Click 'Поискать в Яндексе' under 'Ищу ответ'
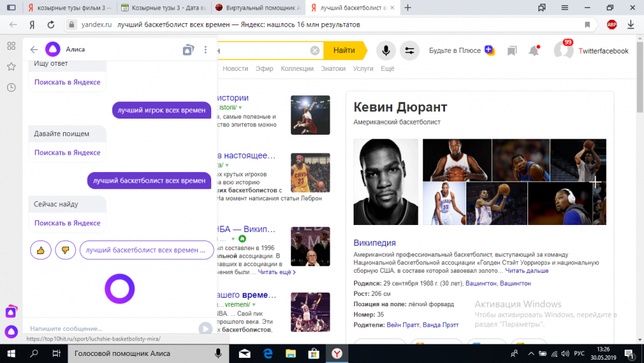The image size is (644, 363). pyautogui.click(x=68, y=83)
